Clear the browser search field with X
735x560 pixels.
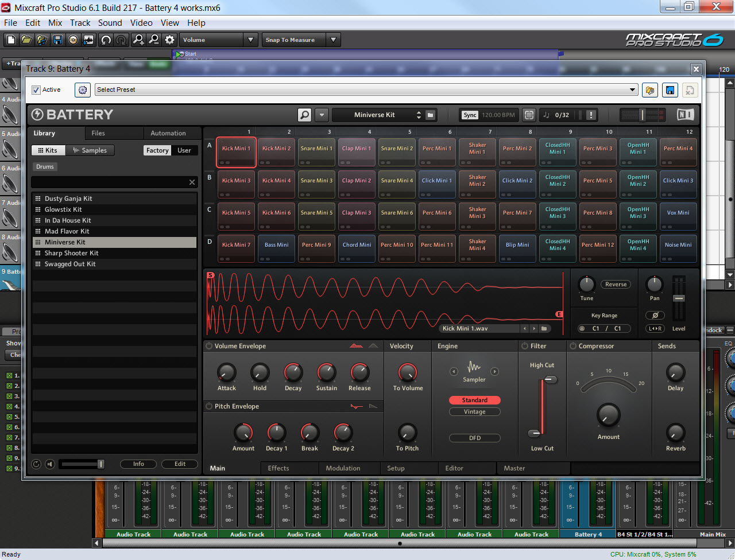(x=192, y=182)
